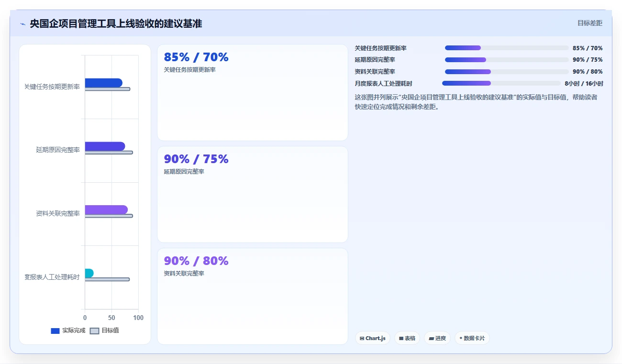This screenshot has height=364, width=622.
Task: Click the x-axis tick label 100
Action: (x=138, y=318)
